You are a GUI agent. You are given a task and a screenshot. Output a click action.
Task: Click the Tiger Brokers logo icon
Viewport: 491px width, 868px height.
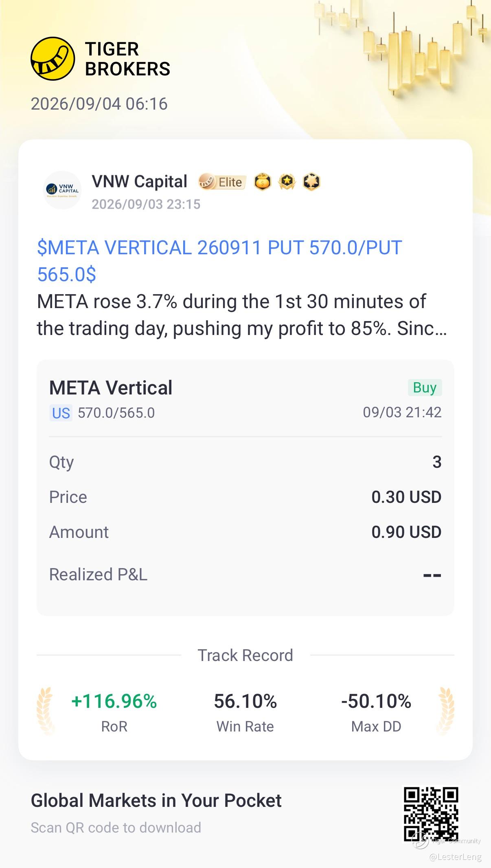53,59
